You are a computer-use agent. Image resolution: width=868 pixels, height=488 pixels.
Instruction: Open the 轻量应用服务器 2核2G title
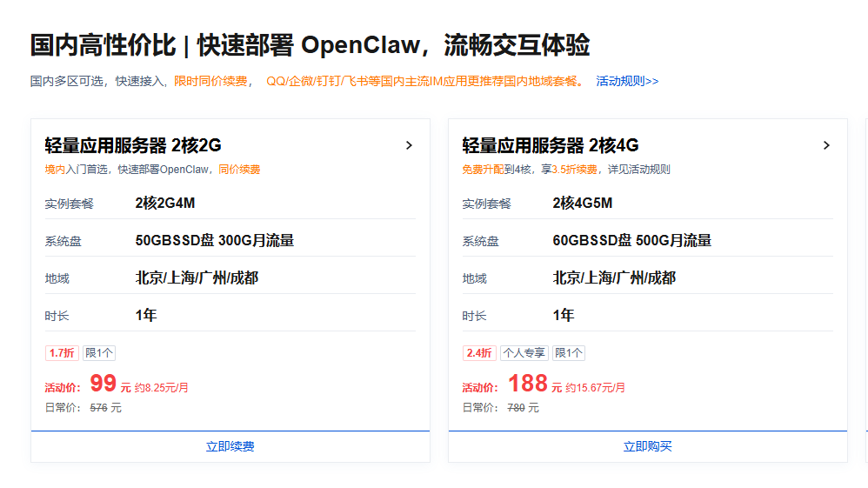(x=133, y=145)
